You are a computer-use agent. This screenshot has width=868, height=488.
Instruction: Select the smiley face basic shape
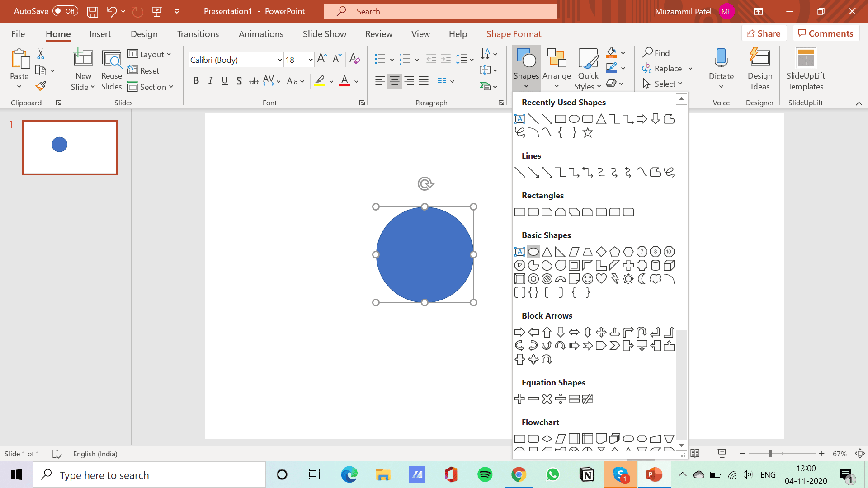[588, 279]
